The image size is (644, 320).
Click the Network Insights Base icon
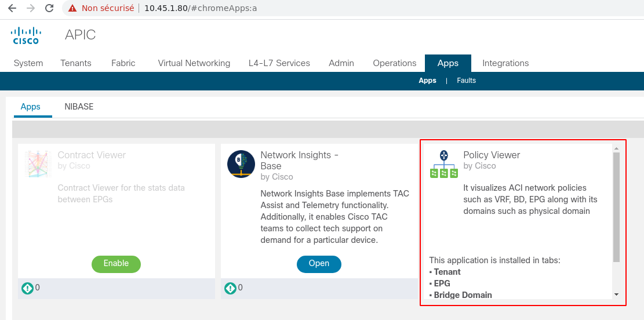pyautogui.click(x=241, y=164)
